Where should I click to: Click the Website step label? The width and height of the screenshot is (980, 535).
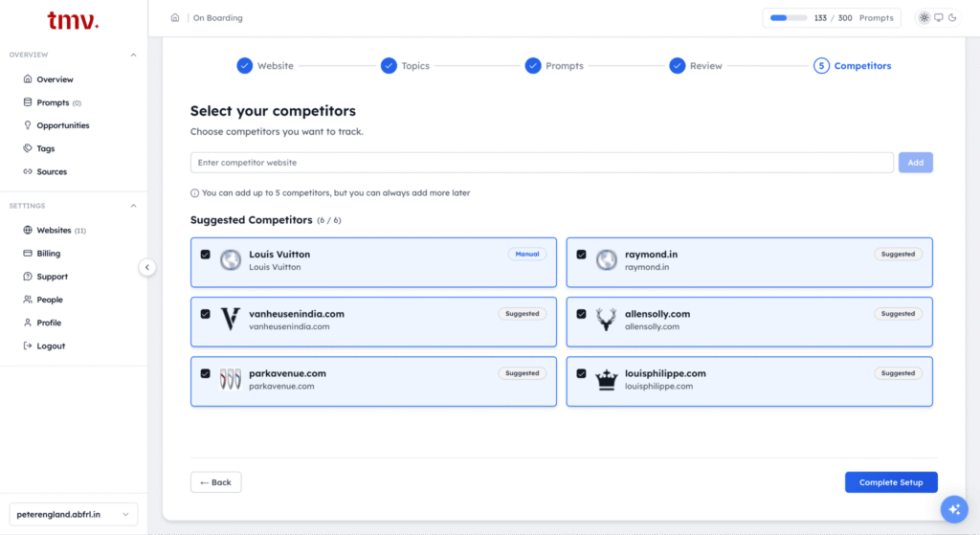coord(275,66)
